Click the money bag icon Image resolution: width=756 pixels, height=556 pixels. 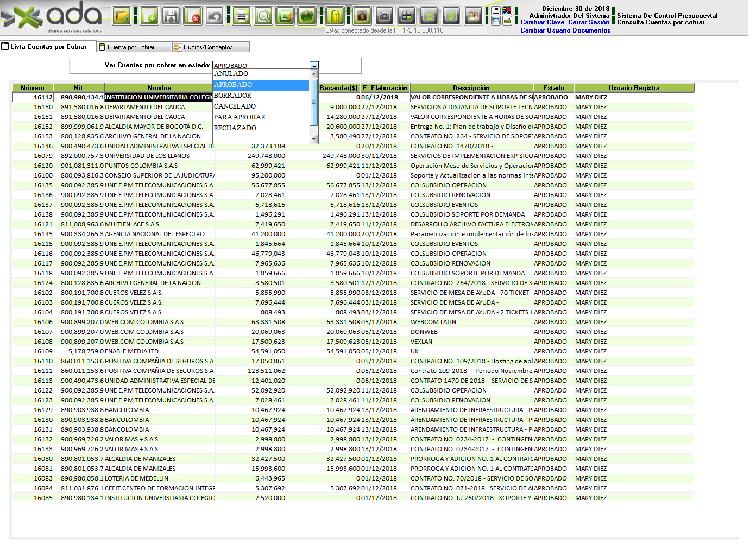(x=362, y=16)
